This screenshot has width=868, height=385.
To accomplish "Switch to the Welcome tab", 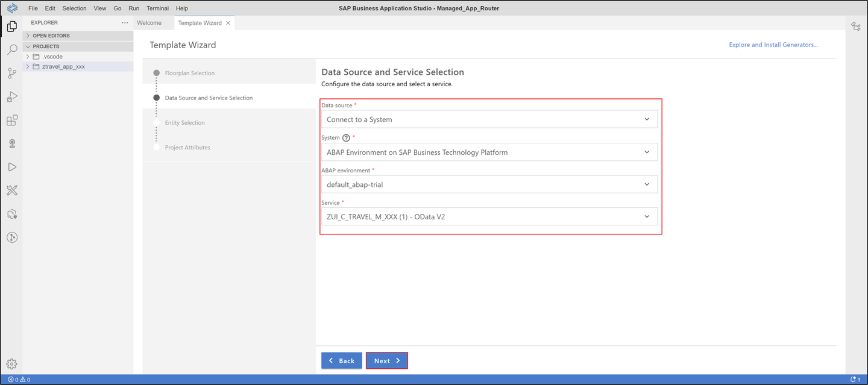I will coord(149,23).
